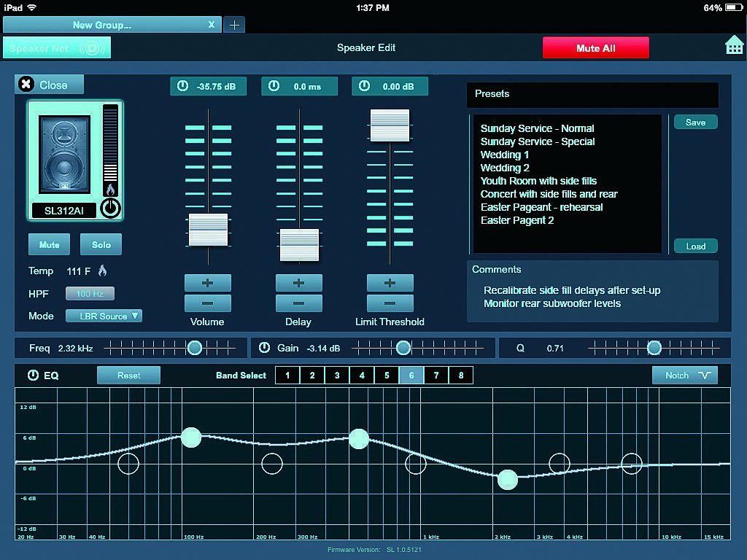
Task: Open the Notch filter type dropdown
Action: (684, 375)
